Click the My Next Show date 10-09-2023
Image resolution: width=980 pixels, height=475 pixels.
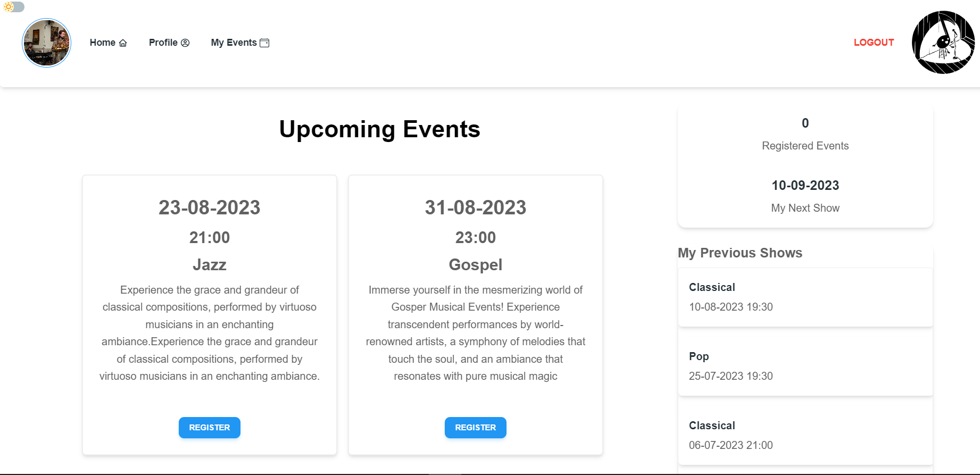tap(805, 185)
